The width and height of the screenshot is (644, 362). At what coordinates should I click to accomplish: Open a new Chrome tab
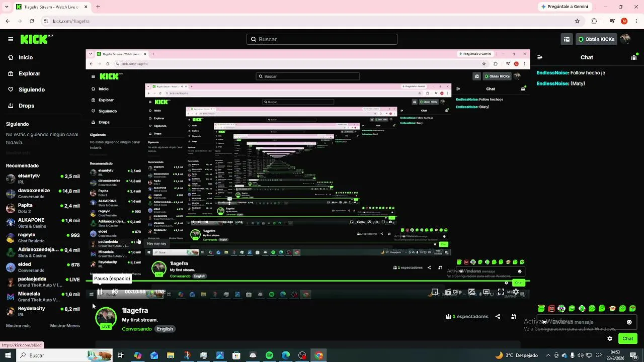click(x=98, y=7)
